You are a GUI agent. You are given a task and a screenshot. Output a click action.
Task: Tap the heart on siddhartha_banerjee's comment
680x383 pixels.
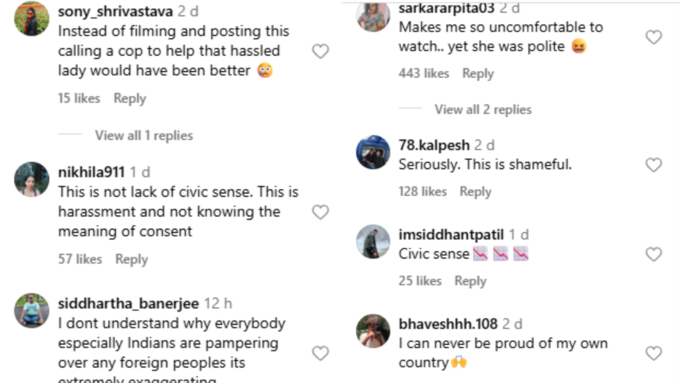click(x=320, y=353)
